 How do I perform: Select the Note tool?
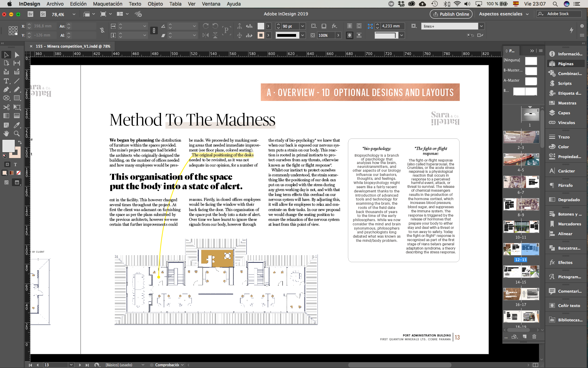6,125
